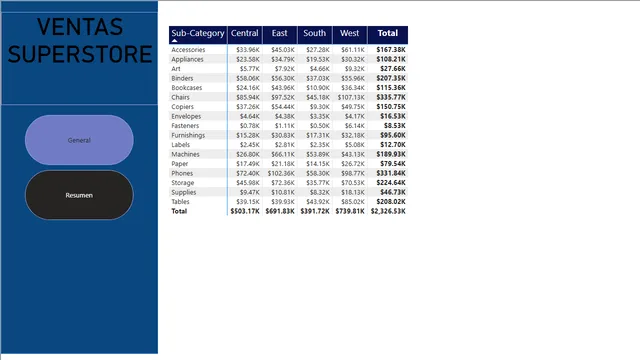Select the Binders row label

tap(182, 78)
